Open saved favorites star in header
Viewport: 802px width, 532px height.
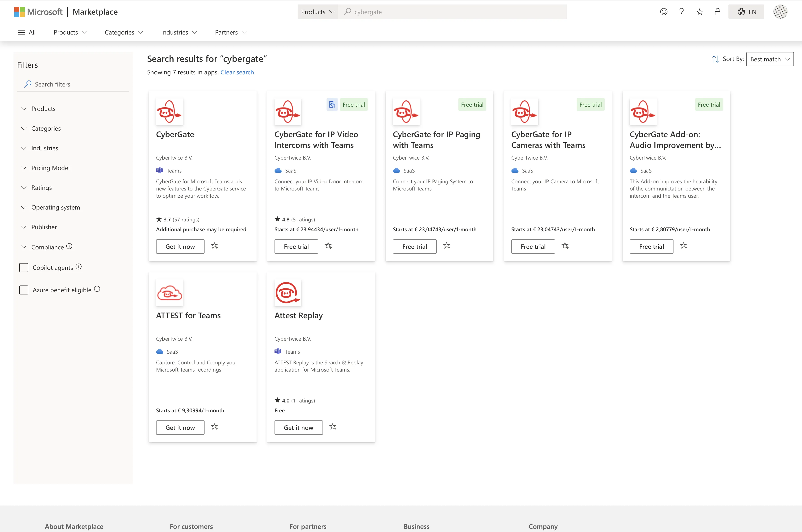pyautogui.click(x=700, y=12)
